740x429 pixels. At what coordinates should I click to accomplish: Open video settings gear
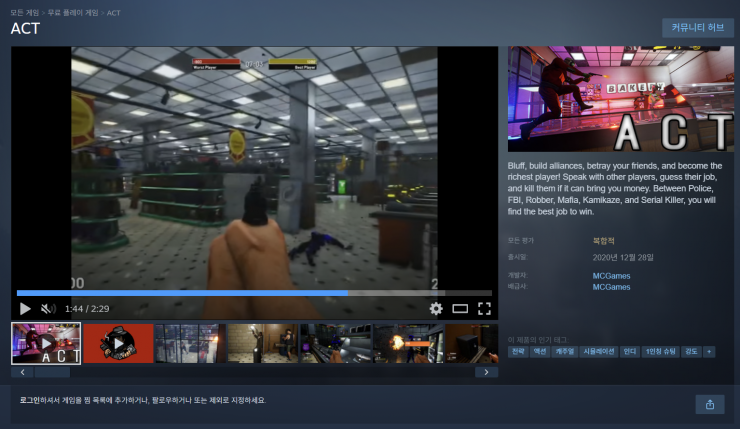(x=436, y=309)
